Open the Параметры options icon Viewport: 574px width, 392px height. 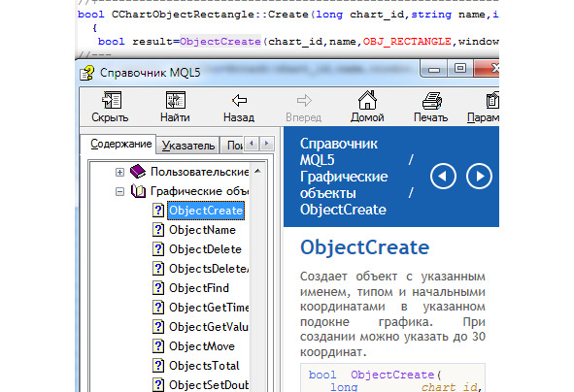point(492,100)
